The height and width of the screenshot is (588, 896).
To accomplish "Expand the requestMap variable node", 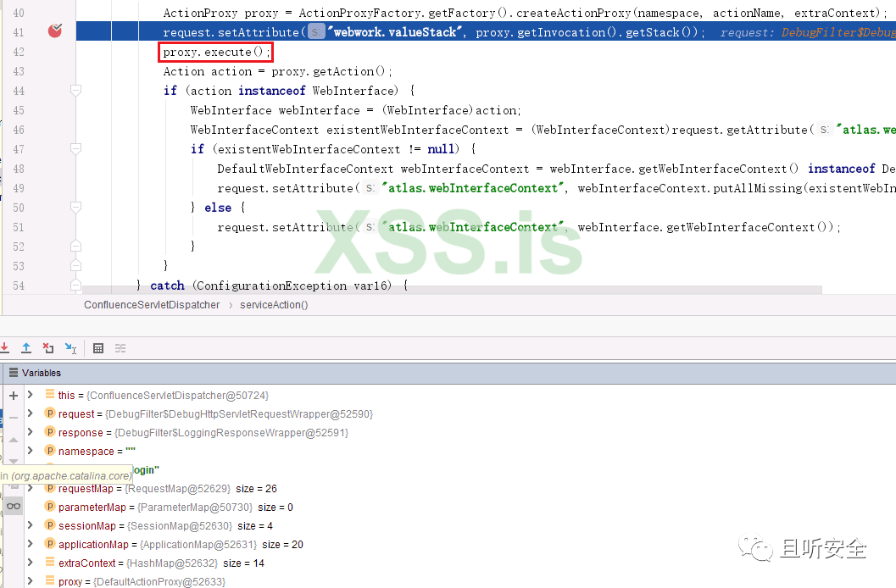I will pos(31,488).
